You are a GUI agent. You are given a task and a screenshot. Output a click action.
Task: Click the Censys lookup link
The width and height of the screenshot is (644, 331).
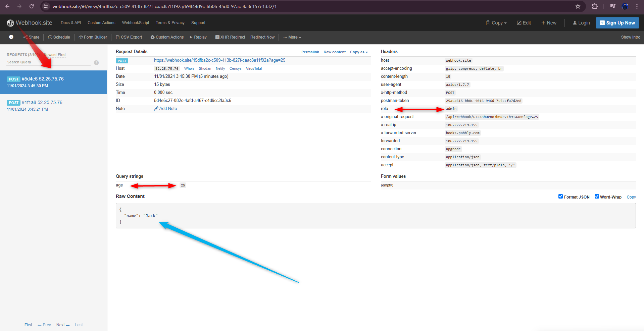pyautogui.click(x=236, y=68)
